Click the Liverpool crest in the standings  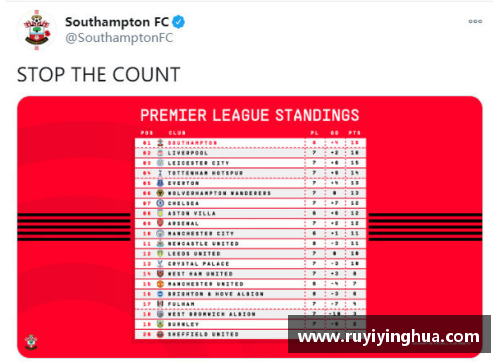point(160,153)
